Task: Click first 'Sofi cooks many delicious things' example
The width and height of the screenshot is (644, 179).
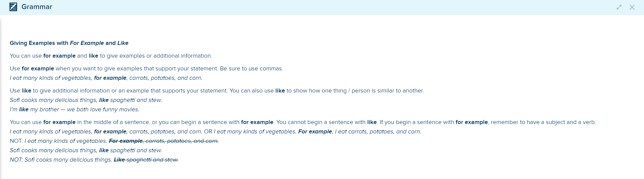Action: pos(86,100)
